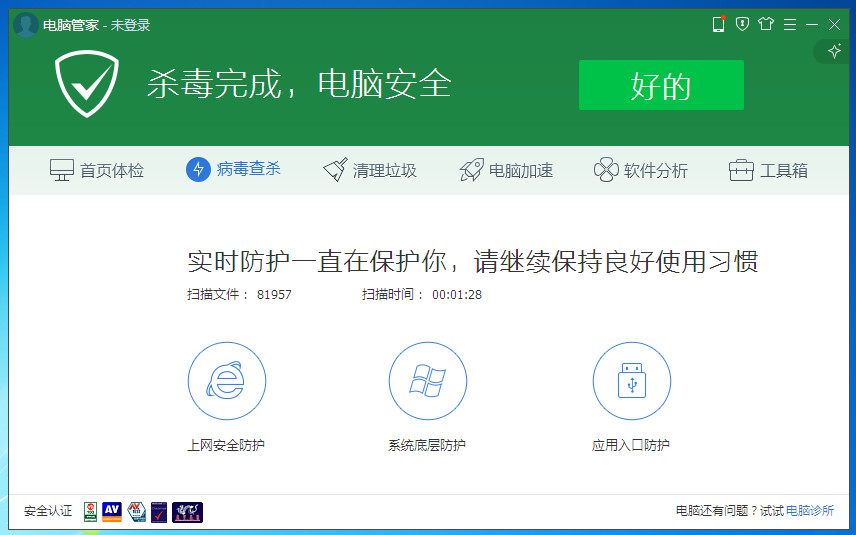Viewport: 856px width, 535px height.
Task: Click the AV-Test certification badge
Action: click(136, 512)
